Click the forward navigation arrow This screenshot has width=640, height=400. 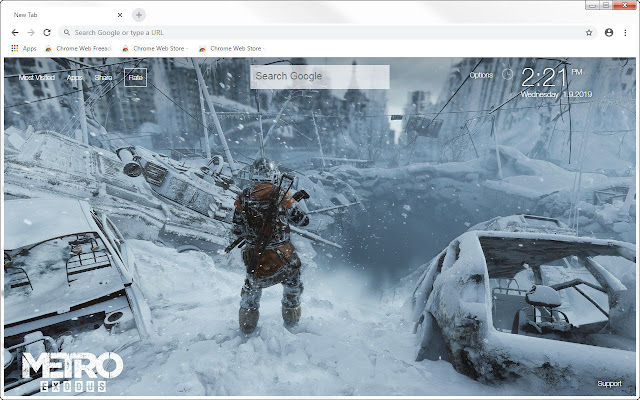(31, 32)
